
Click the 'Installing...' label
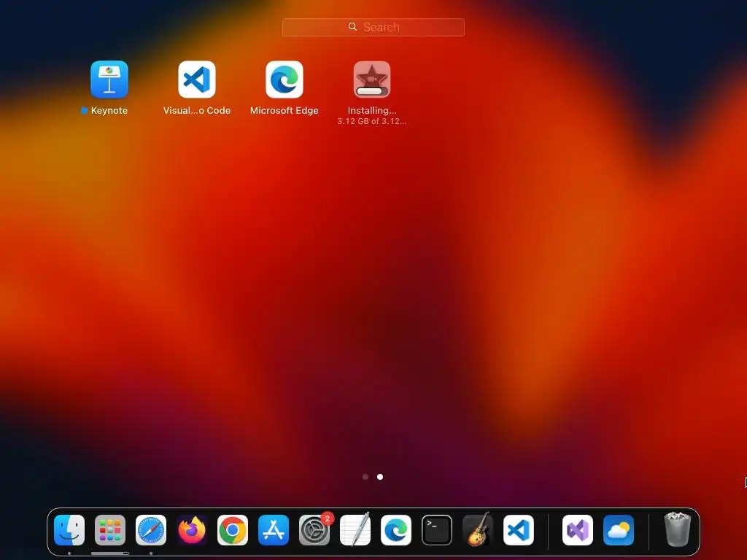point(372,111)
